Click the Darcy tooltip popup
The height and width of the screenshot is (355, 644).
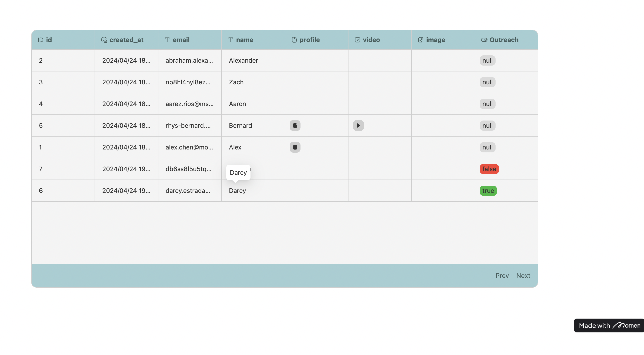[x=238, y=172]
